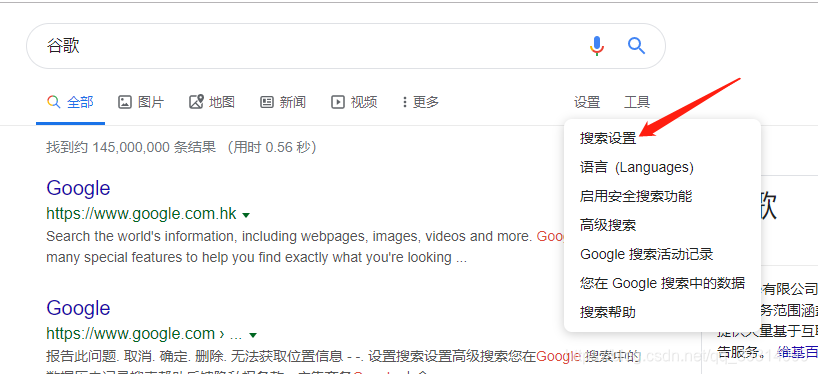Image resolution: width=818 pixels, height=374 pixels.
Task: Select Google 搜索活动记录 menu entry
Action: tap(646, 255)
